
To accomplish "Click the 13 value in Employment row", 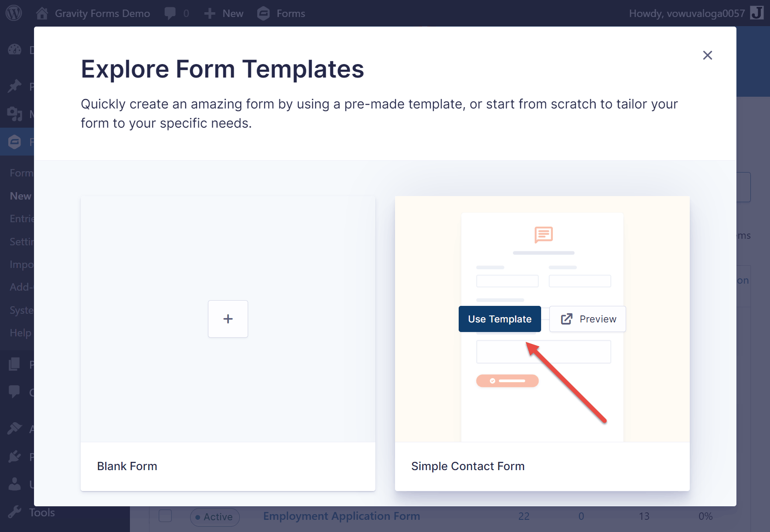I will click(644, 516).
